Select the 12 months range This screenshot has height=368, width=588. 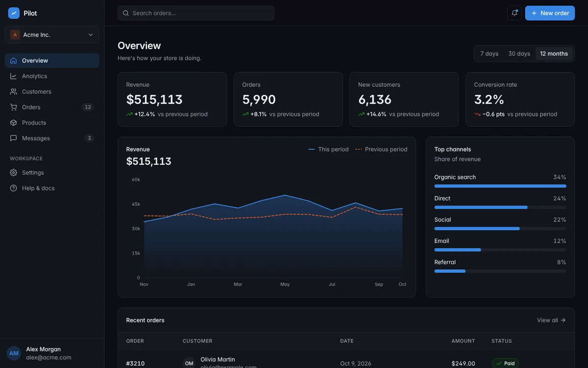click(x=554, y=53)
